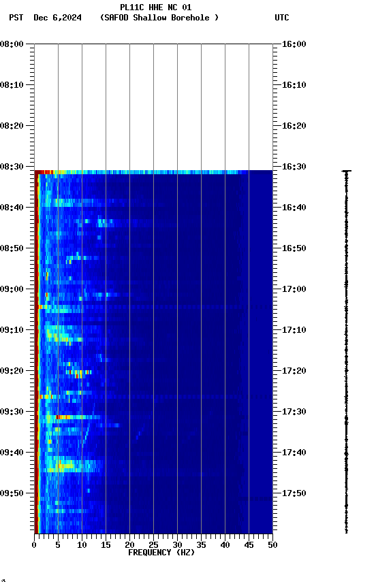Click the PST time label '08:10'
376x588 pixels.
tap(12, 85)
